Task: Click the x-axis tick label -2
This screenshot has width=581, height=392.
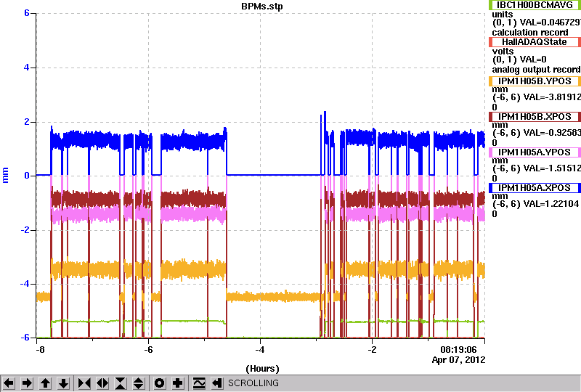Action: pyautogui.click(x=372, y=350)
